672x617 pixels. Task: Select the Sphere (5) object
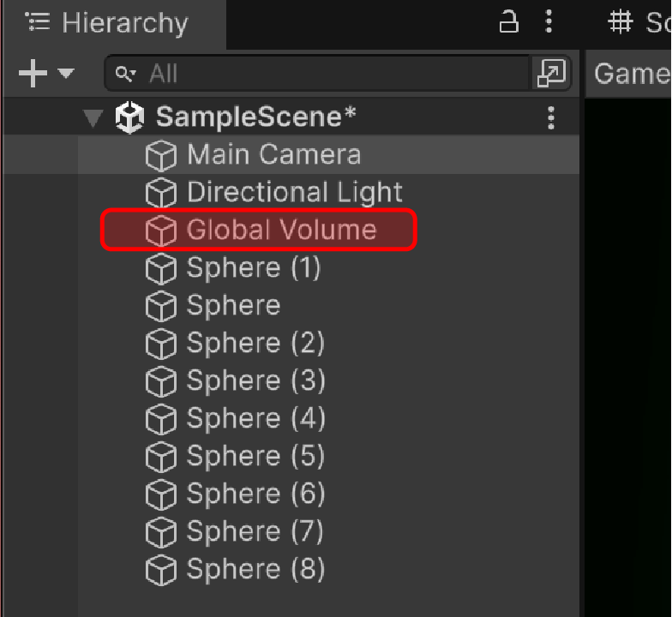255,457
